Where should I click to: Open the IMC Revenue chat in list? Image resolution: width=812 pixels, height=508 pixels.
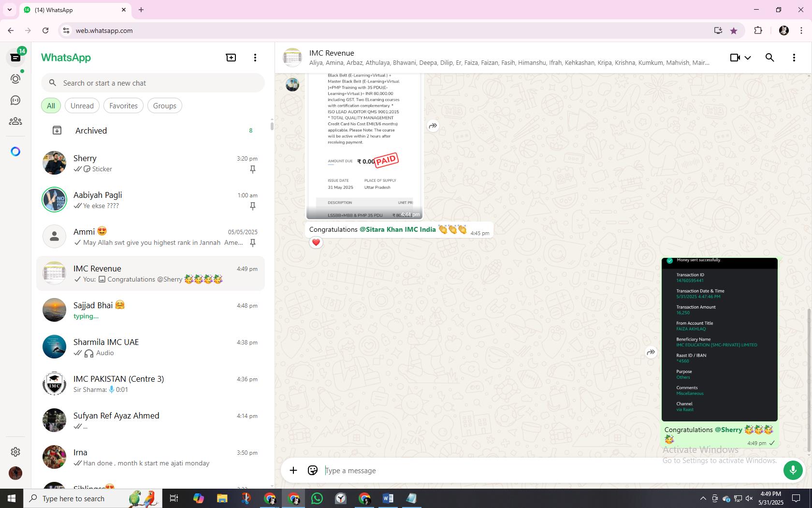click(x=151, y=273)
